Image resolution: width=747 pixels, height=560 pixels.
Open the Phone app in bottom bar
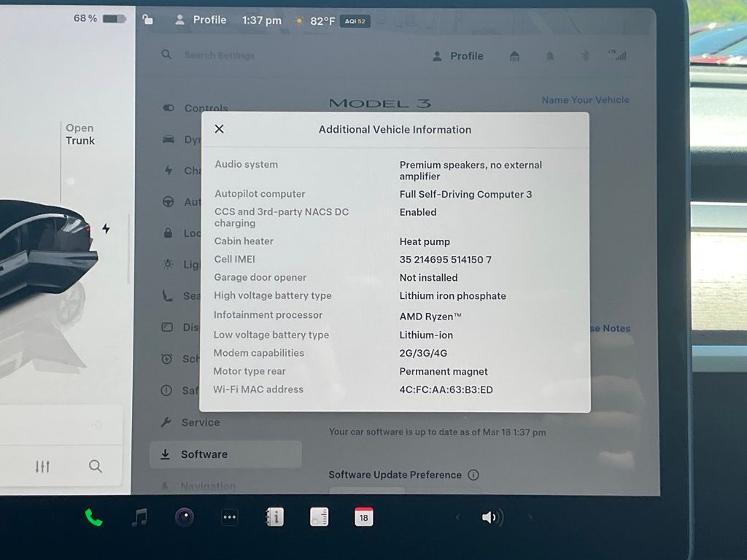click(93, 518)
